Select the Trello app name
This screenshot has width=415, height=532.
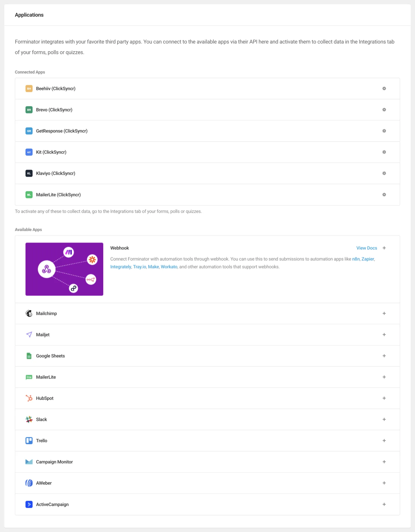click(41, 440)
